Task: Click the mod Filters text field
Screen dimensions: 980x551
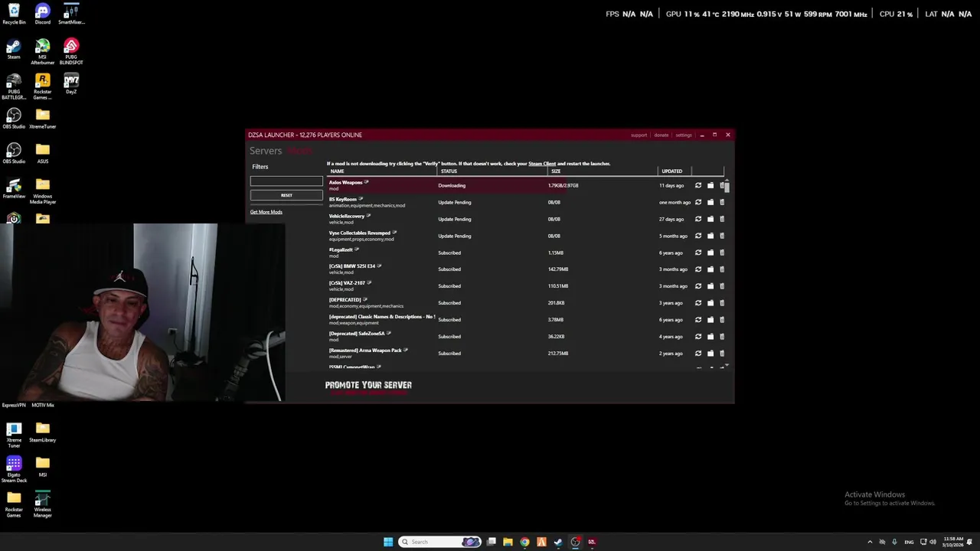Action: coord(286,181)
